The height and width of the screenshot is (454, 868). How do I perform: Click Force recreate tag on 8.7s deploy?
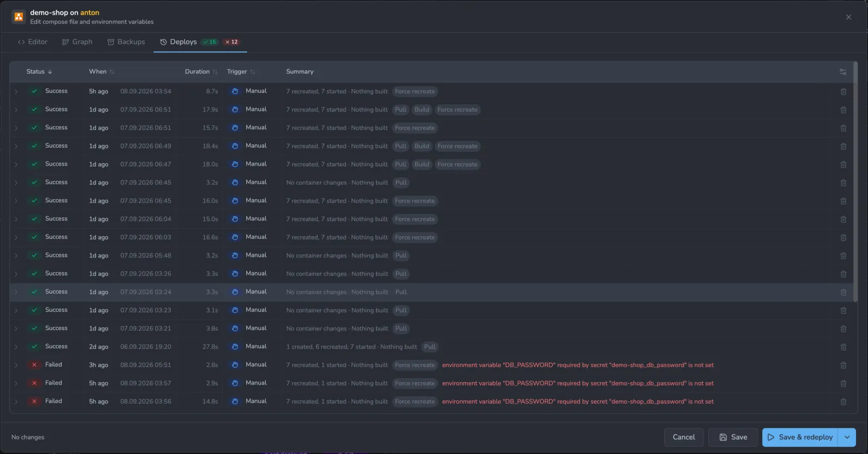point(415,92)
